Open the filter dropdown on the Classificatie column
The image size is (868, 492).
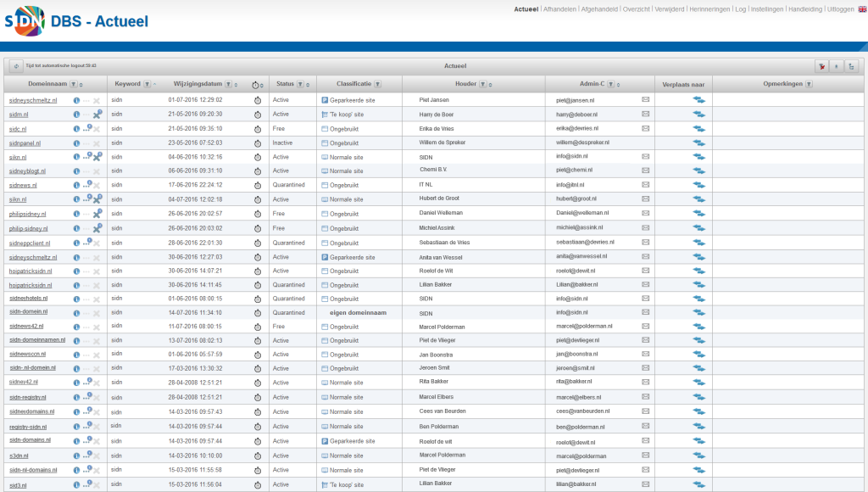[x=378, y=84]
